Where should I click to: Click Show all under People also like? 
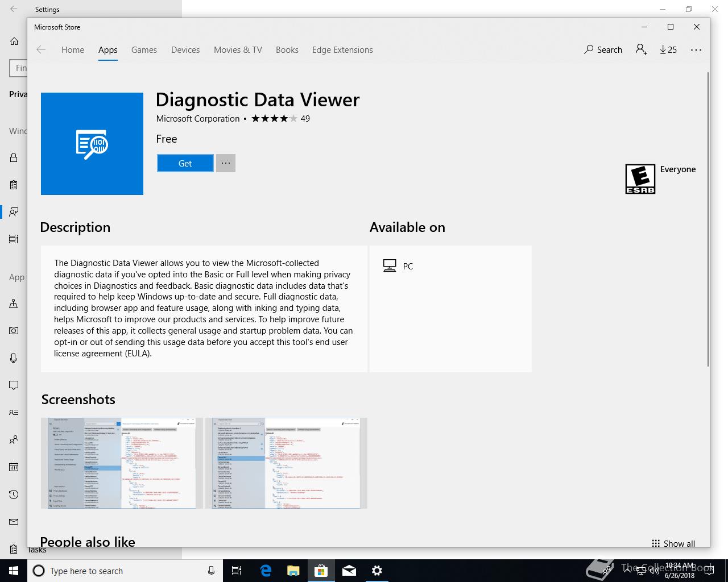[673, 543]
